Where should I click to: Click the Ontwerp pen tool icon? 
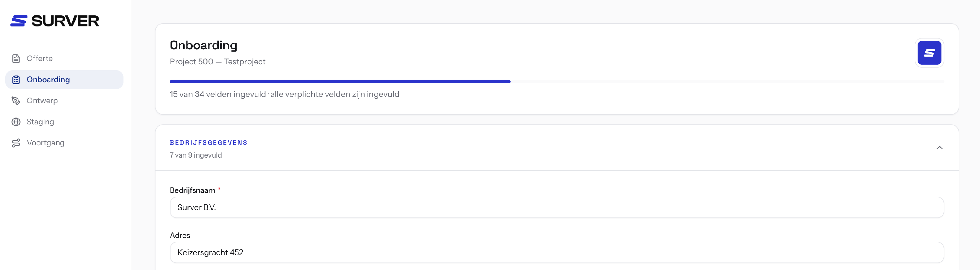tap(16, 101)
